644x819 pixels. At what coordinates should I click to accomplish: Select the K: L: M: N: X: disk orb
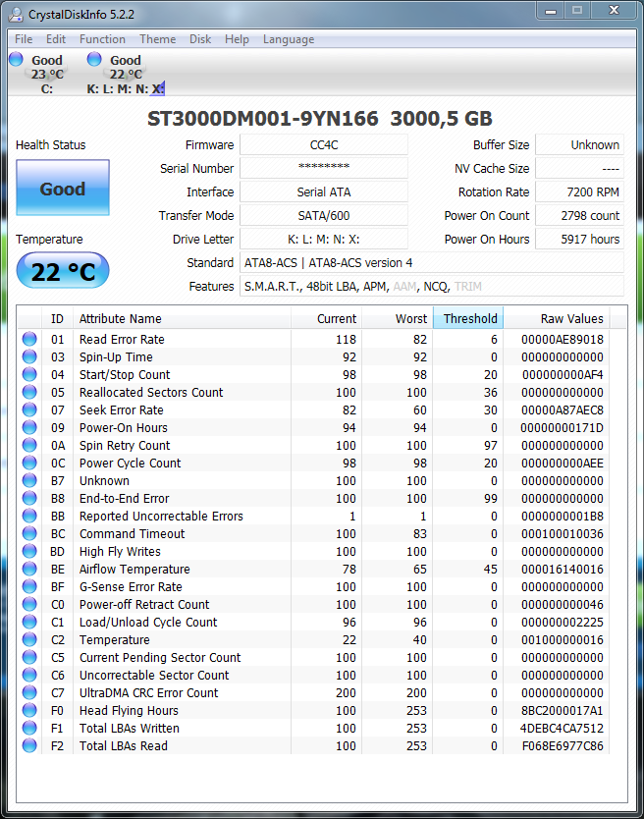(x=94, y=59)
